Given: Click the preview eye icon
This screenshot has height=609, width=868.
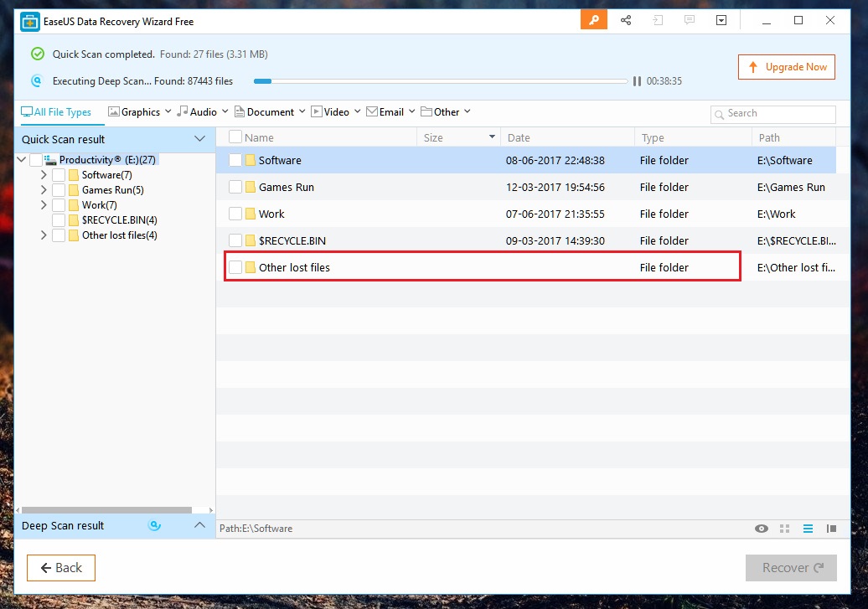Looking at the screenshot, I should pos(761,529).
